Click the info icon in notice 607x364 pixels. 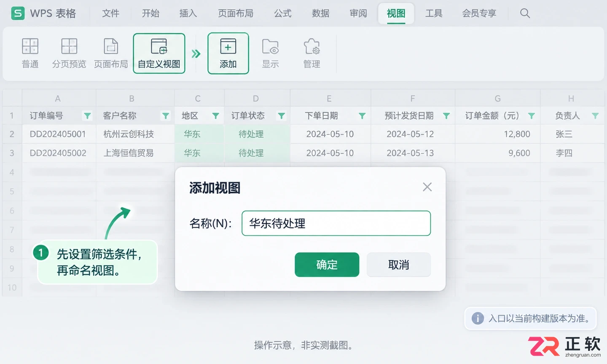[478, 318]
